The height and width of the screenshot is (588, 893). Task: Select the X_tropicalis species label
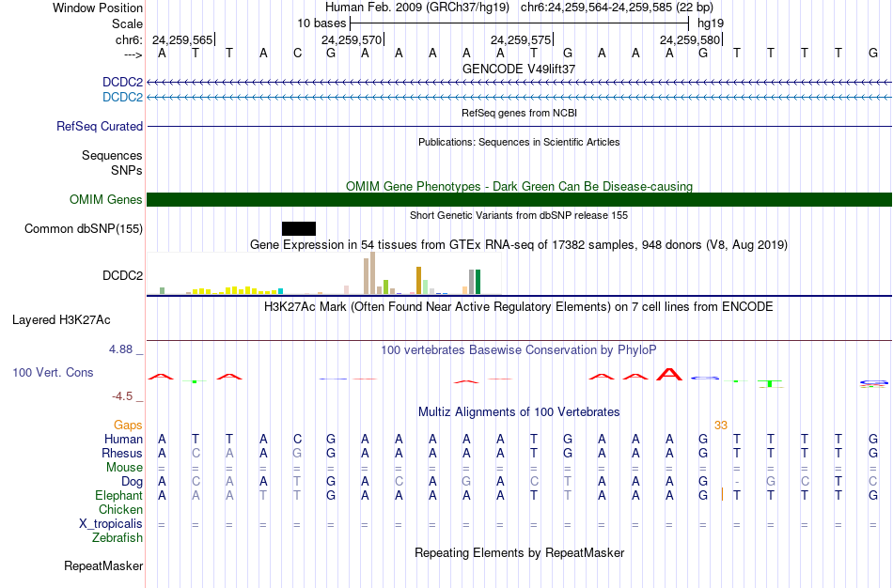[x=111, y=524]
